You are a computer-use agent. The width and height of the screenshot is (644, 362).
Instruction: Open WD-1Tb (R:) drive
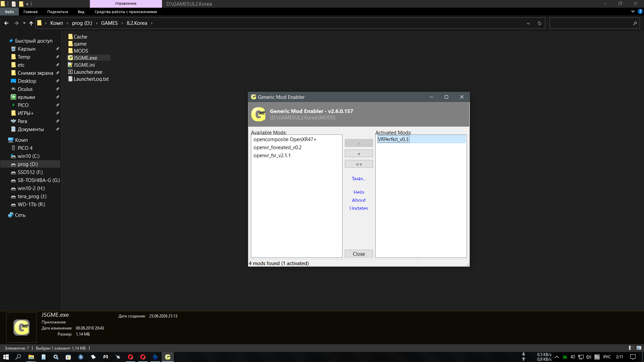[x=31, y=204]
